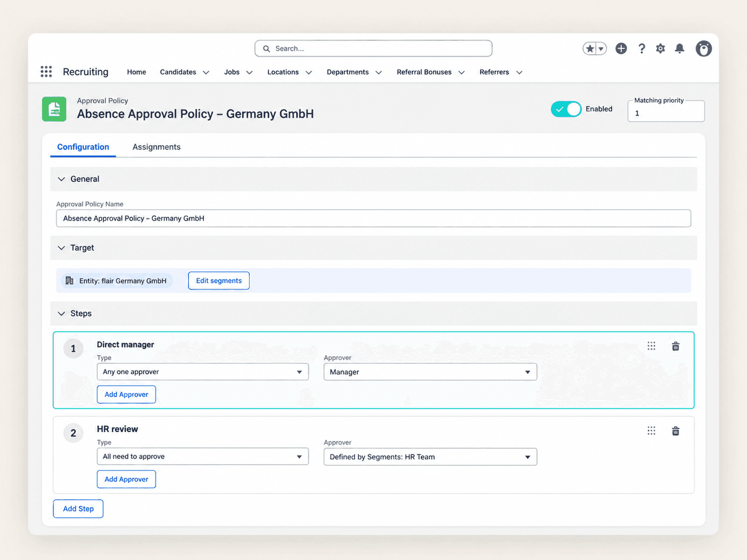Go to the Home nav item
This screenshot has width=747, height=560.
137,72
